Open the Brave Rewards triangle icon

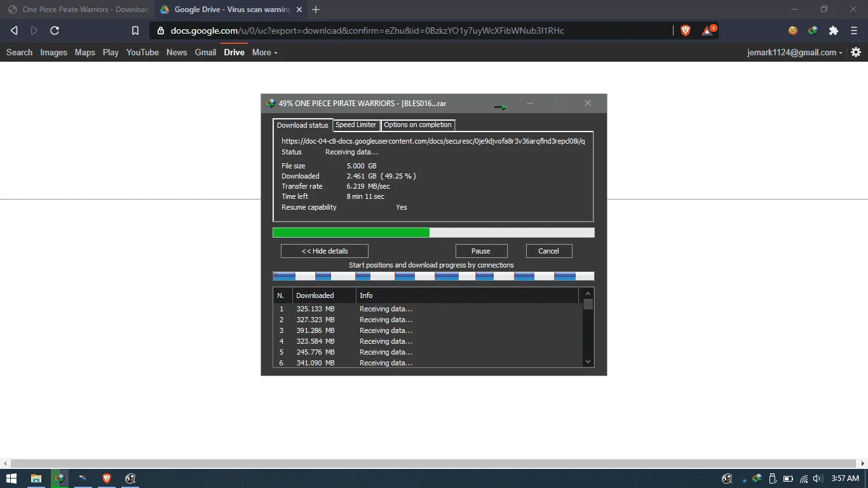coord(708,30)
